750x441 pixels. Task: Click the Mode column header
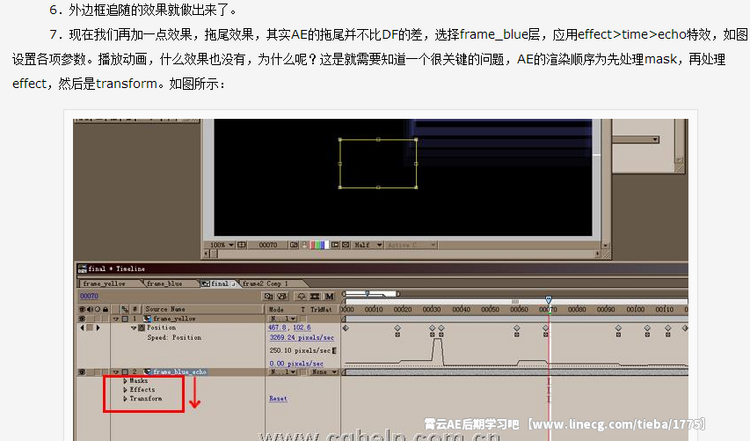[276, 309]
